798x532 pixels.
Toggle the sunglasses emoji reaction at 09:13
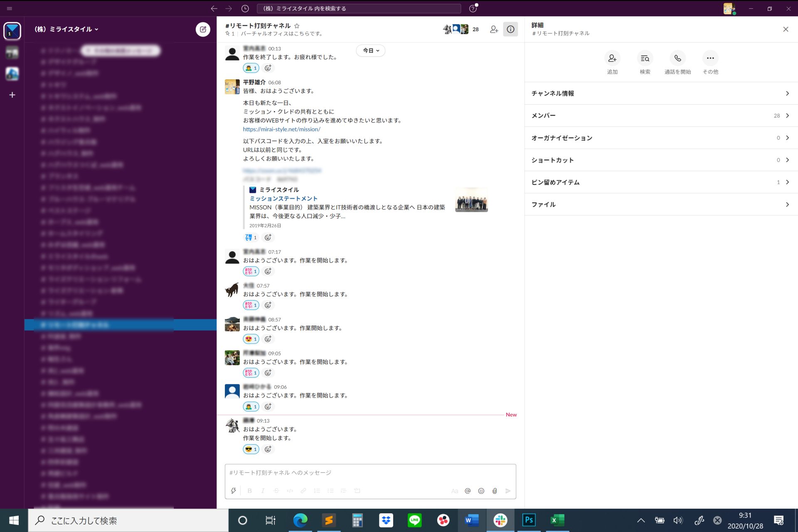pyautogui.click(x=251, y=449)
